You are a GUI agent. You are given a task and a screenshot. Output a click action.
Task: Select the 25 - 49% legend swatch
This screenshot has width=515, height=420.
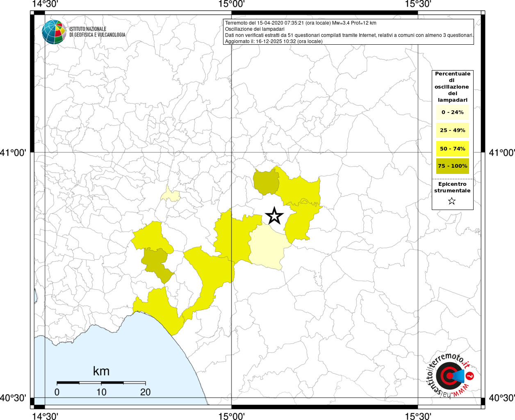452,130
